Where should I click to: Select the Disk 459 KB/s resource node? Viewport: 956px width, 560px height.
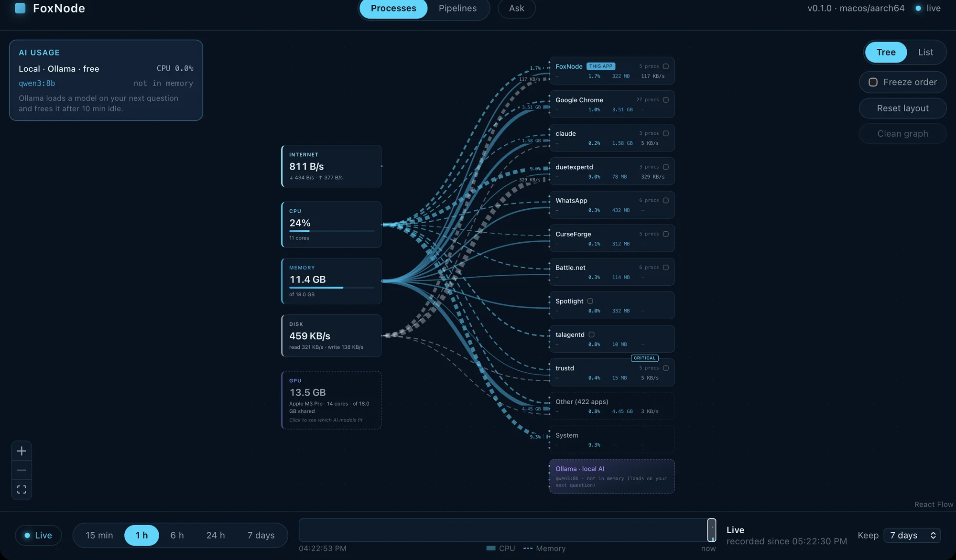pos(331,335)
